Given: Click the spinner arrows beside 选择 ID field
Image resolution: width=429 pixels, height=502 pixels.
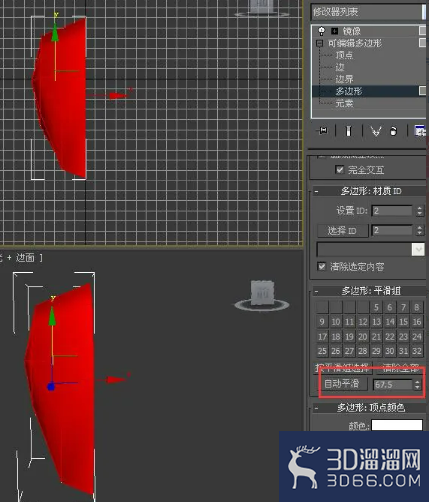Looking at the screenshot, I should [x=419, y=230].
